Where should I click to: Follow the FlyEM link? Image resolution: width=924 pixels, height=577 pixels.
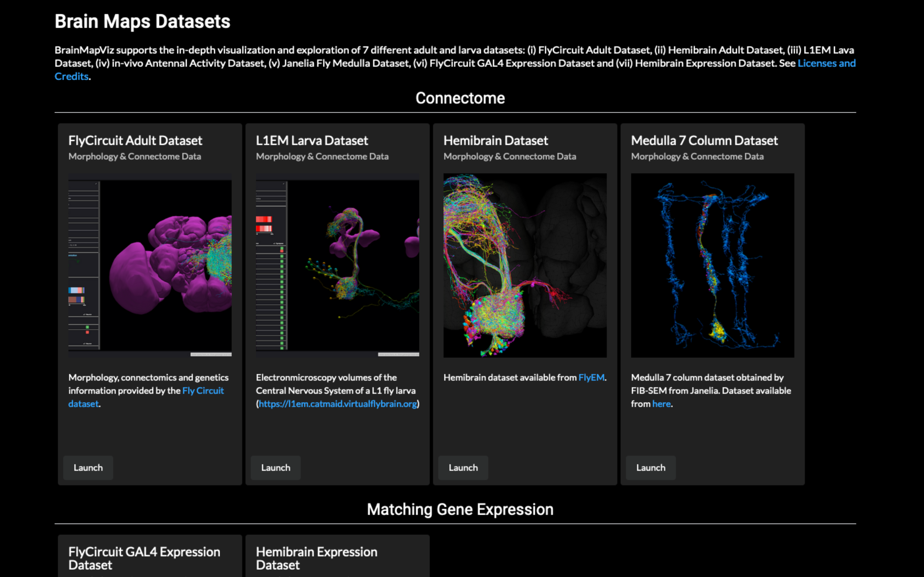tap(591, 377)
